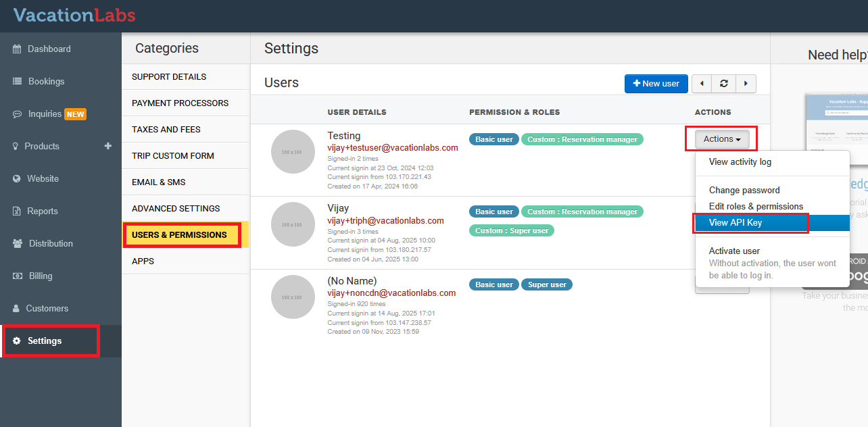Go to next page with right arrow
This screenshot has height=427, width=868.
[746, 84]
